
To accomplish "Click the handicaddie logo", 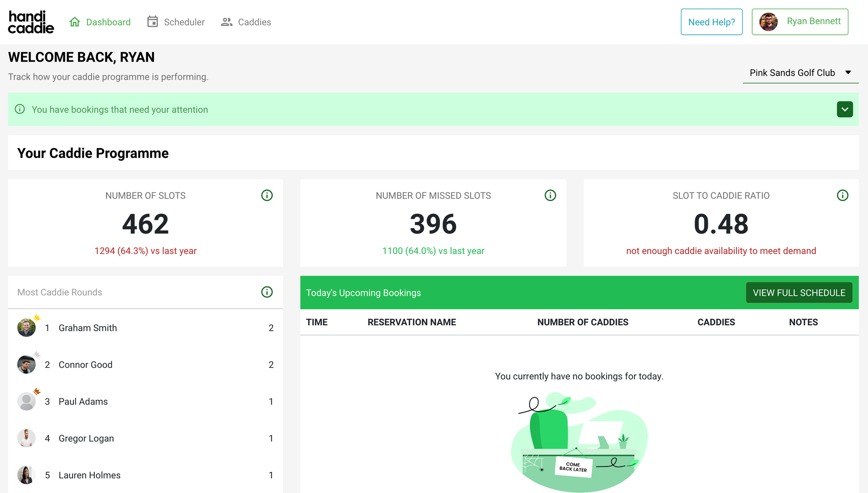I will (x=31, y=22).
